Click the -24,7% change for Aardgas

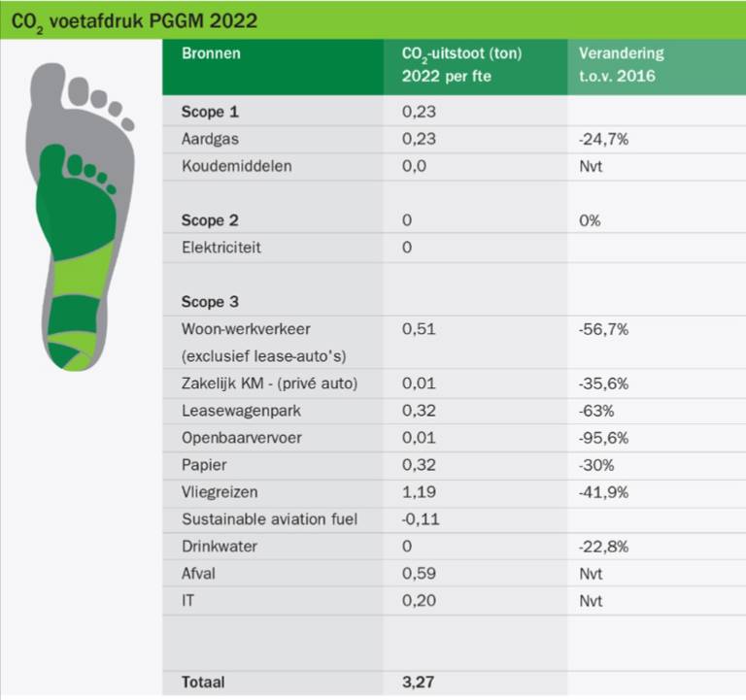point(603,139)
